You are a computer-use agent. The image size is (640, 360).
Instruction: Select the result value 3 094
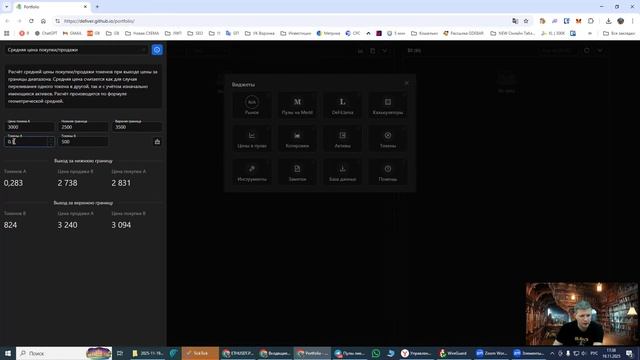[121, 225]
